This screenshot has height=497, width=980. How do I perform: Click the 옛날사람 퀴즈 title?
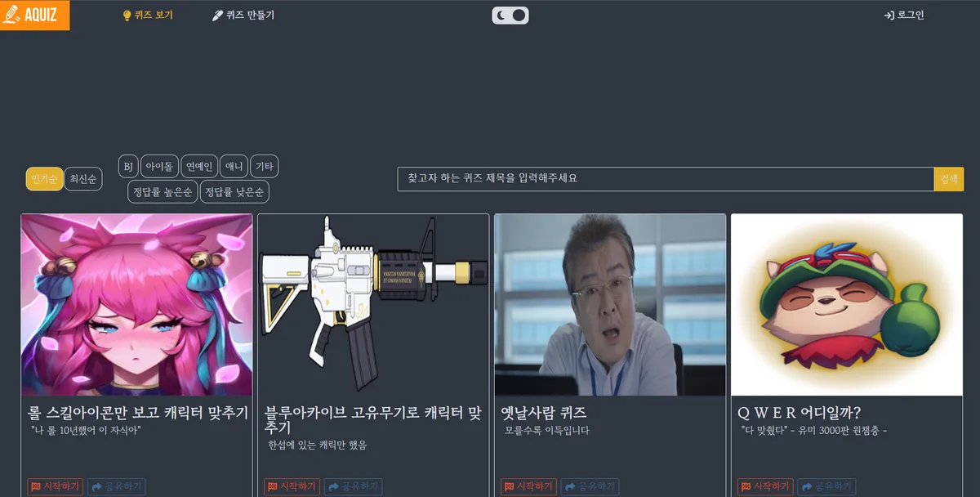(x=544, y=413)
